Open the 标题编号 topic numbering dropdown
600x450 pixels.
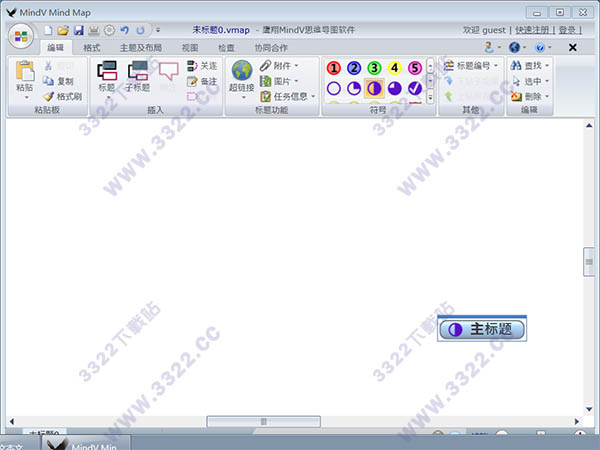tap(471, 66)
